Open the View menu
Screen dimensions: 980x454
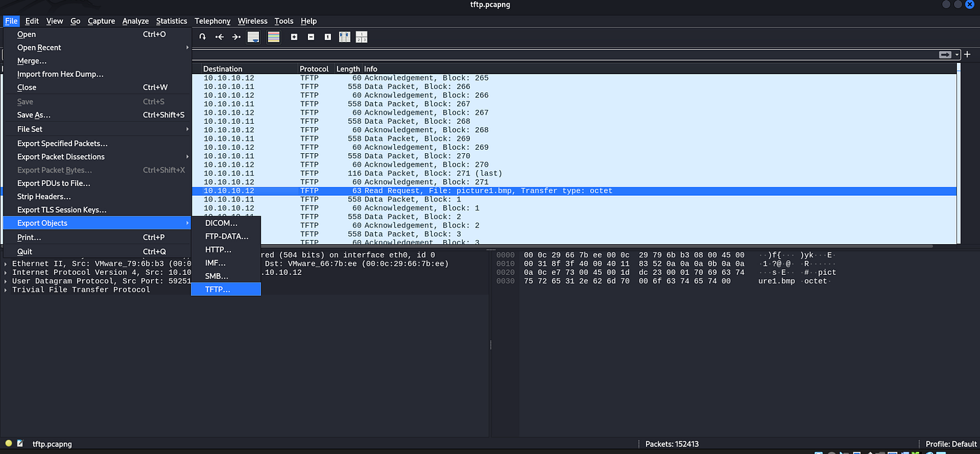coord(55,21)
